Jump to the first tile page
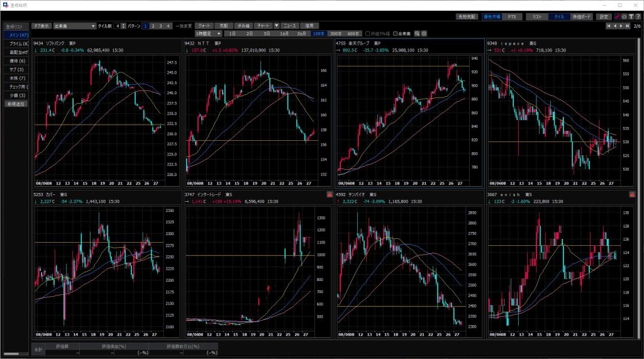644x359 pixels. [608, 26]
